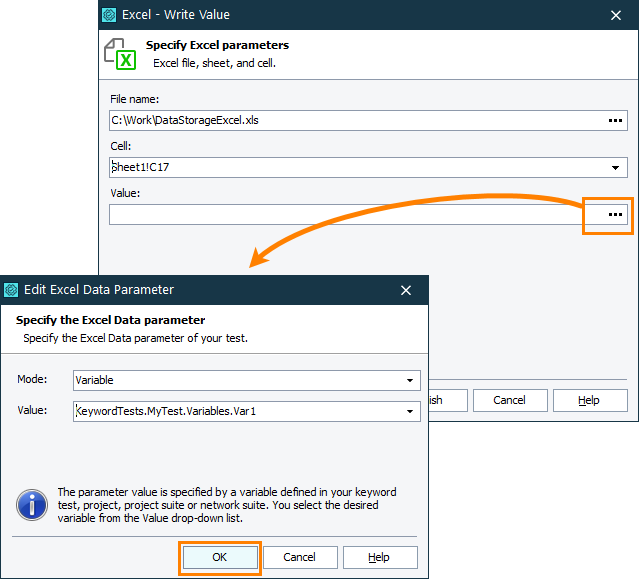Expand the Value variable dropdown list

point(410,412)
